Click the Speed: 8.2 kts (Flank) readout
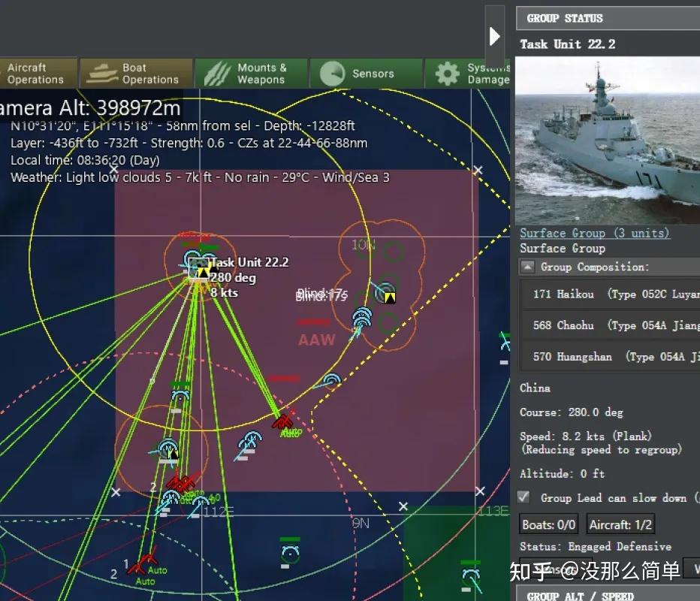 pos(586,436)
